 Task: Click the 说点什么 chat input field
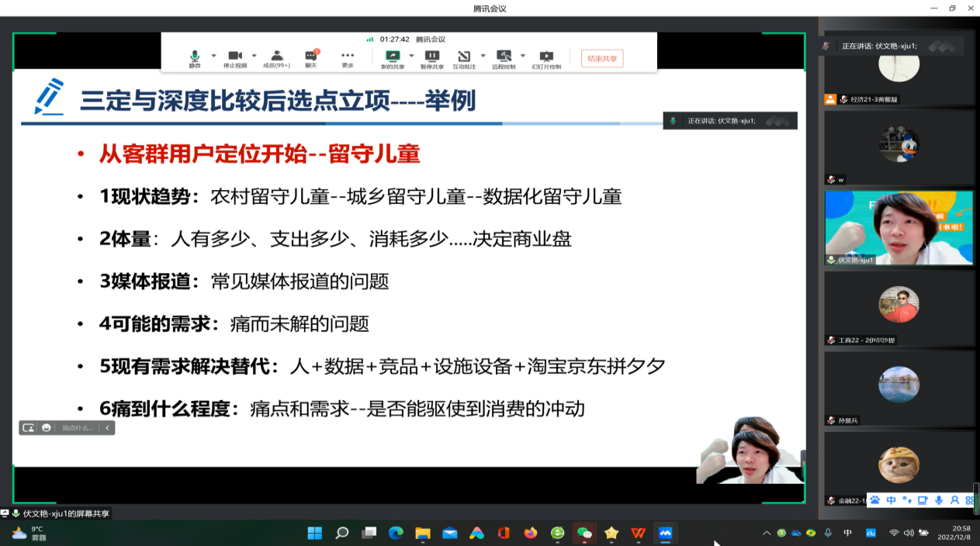pyautogui.click(x=77, y=427)
